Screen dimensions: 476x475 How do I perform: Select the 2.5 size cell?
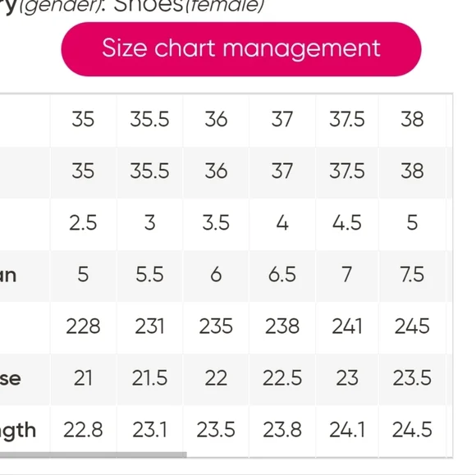83,223
